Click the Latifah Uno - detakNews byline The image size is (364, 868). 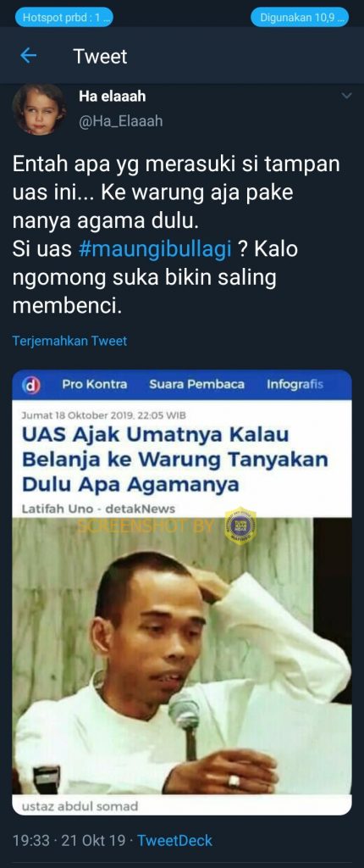click(x=98, y=509)
